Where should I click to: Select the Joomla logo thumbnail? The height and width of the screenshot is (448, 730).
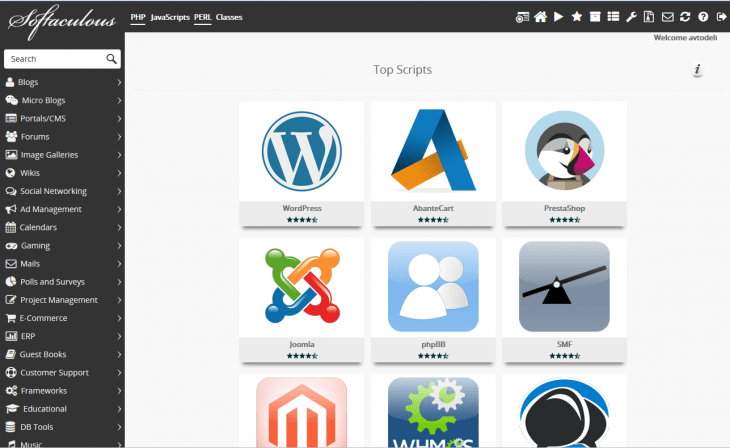tap(302, 286)
